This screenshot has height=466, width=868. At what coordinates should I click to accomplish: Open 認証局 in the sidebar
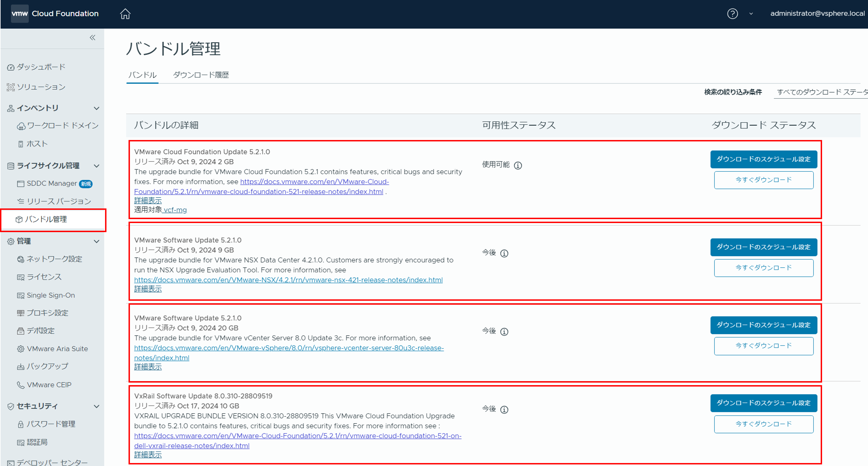37,442
